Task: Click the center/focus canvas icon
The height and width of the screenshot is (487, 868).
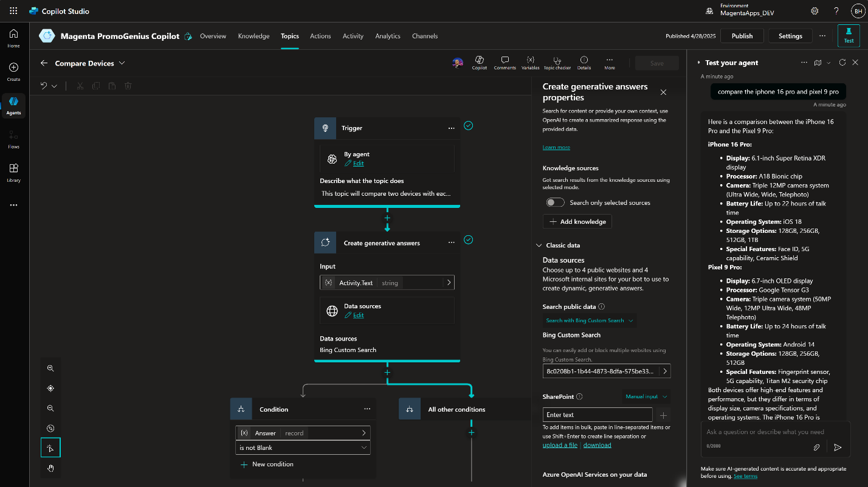Action: (50, 389)
